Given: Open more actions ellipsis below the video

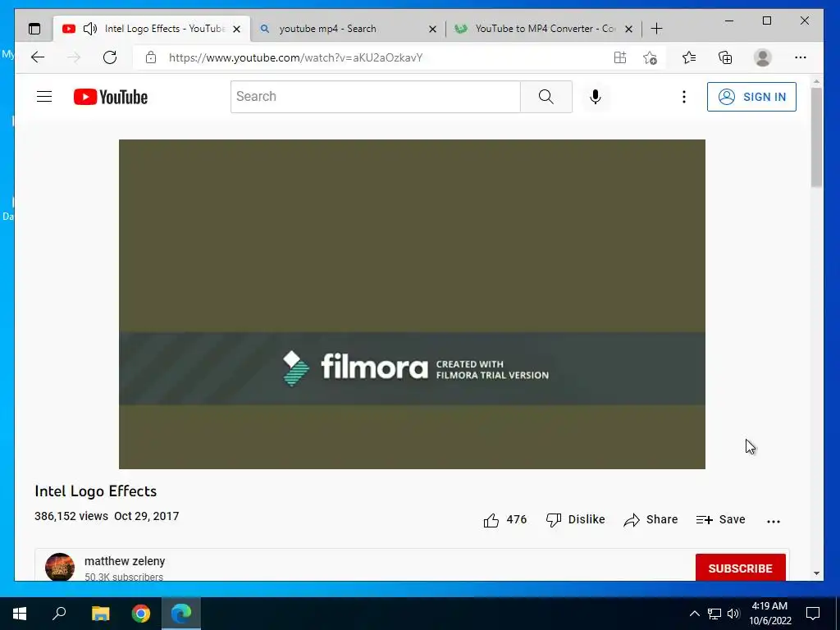Looking at the screenshot, I should click(x=773, y=521).
